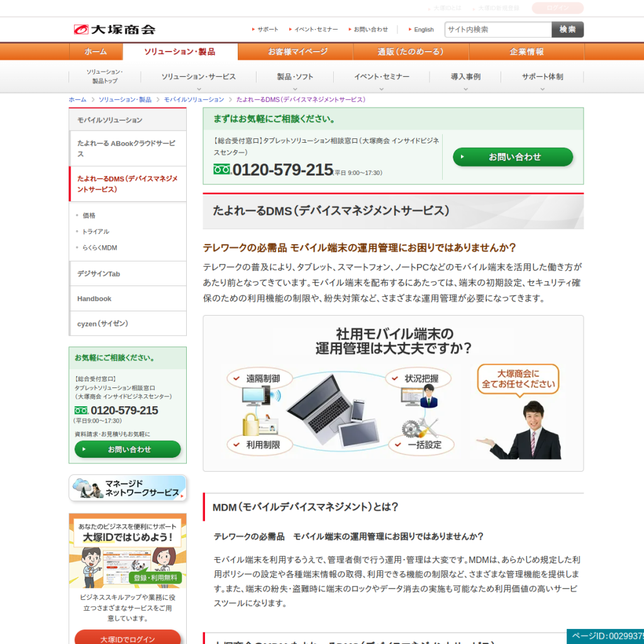Click the ページID badge at bottom right
644x644 pixels.
[x=606, y=636]
